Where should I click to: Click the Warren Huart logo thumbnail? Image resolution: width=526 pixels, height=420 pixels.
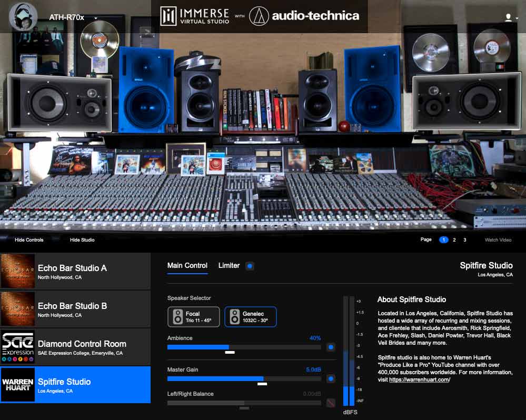pyautogui.click(x=18, y=384)
